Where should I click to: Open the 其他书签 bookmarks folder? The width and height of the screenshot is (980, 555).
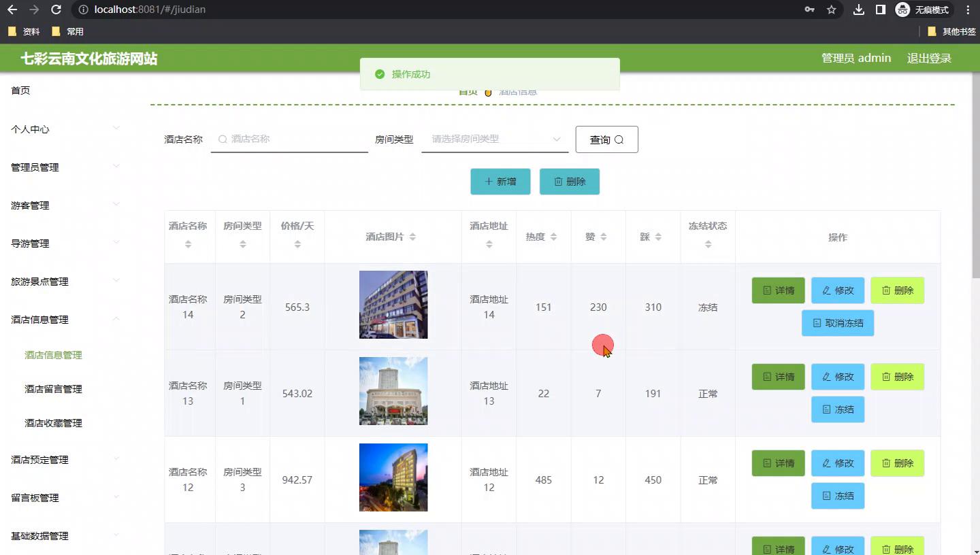pyautogui.click(x=951, y=31)
